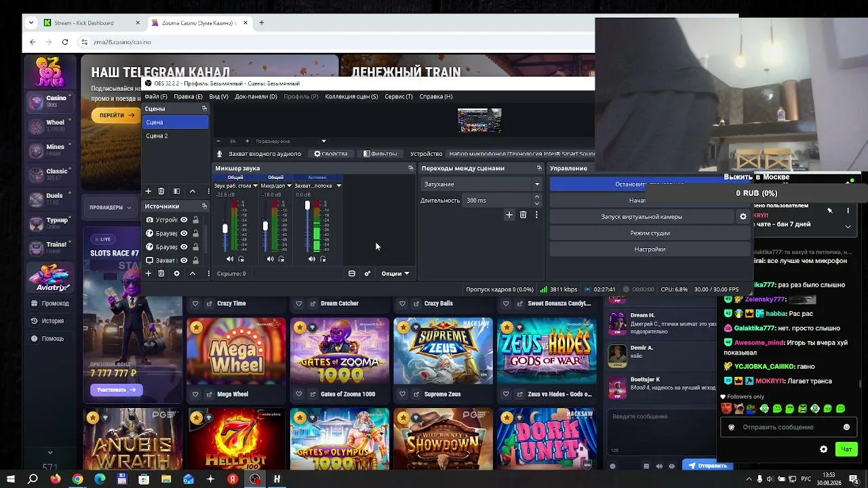The image size is (868, 488).
Task: Open virtual camera settings gear
Action: tap(743, 217)
